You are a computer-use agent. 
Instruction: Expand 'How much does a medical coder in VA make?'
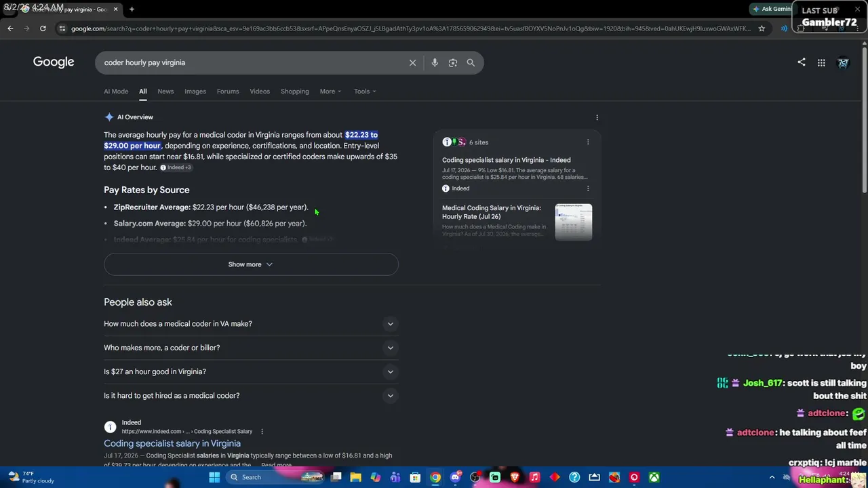coord(251,324)
